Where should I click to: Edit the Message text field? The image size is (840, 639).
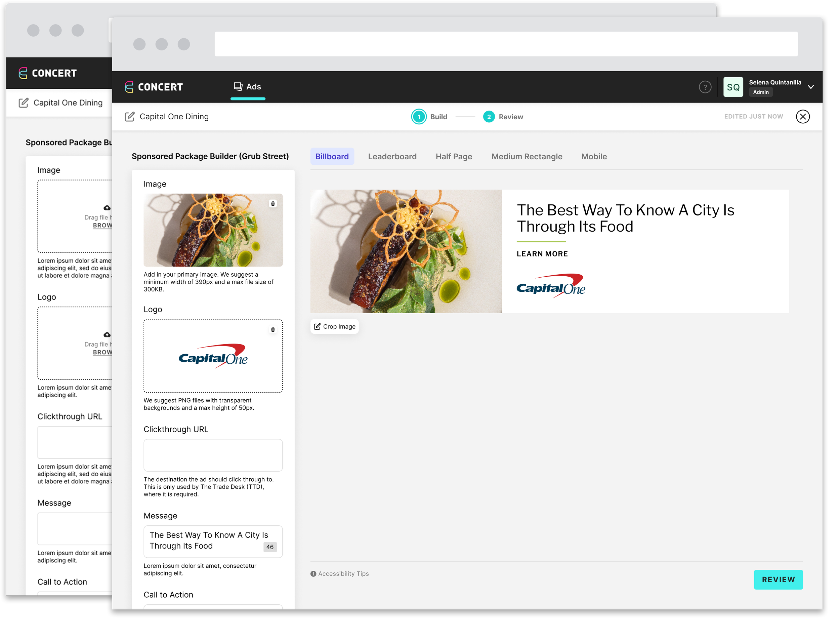[x=213, y=542]
